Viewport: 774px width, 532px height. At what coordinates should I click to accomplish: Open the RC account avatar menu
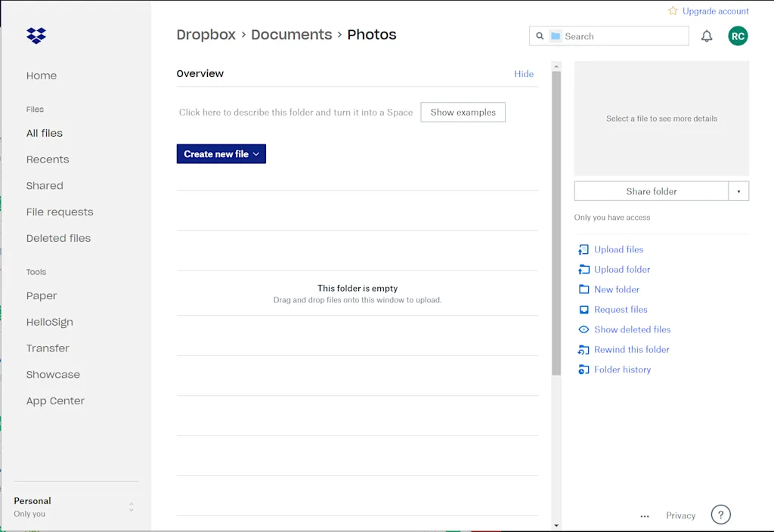[738, 36]
